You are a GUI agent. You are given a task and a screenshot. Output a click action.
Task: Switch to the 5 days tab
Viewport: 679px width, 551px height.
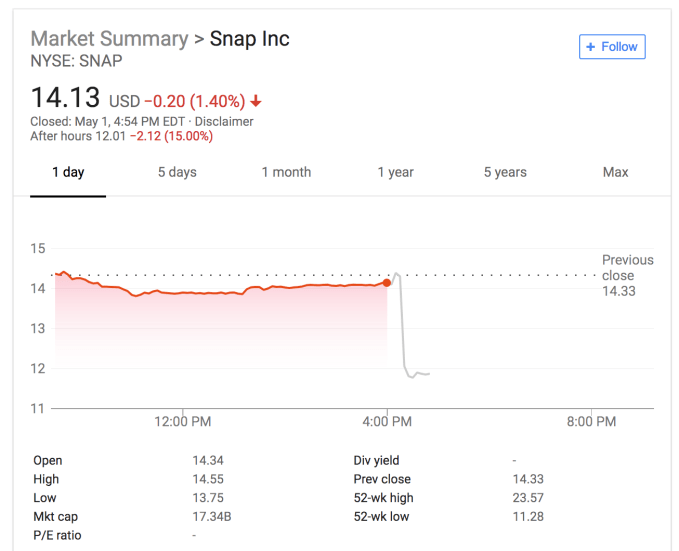177,172
